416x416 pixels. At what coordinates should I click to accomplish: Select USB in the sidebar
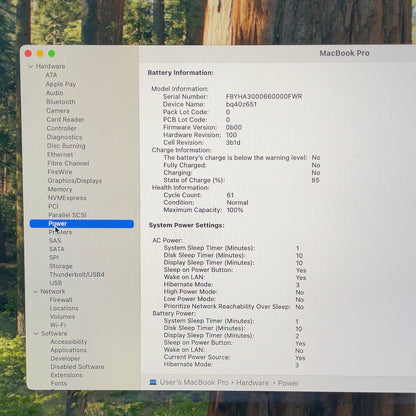coord(56,283)
